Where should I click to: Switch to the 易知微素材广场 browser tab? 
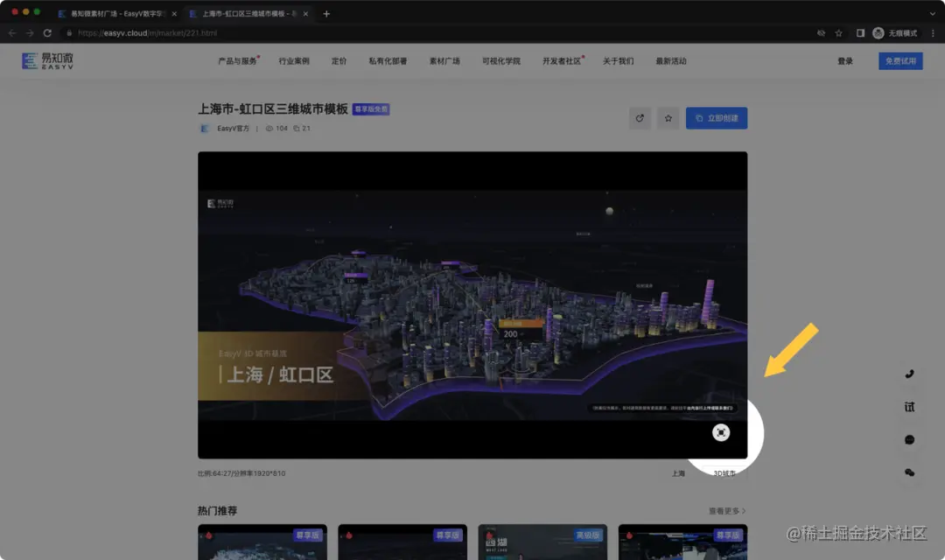117,13
